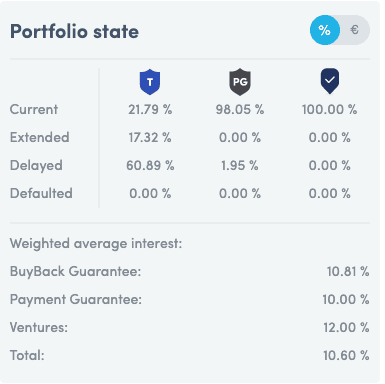The width and height of the screenshot is (385, 384).
Task: Click the Ventures 12.00 % rate
Action: 346,327
